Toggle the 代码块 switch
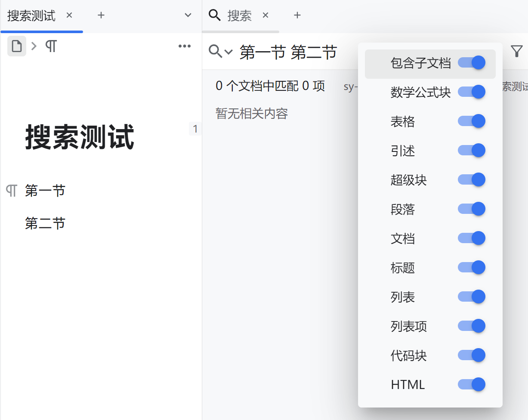 pos(472,355)
